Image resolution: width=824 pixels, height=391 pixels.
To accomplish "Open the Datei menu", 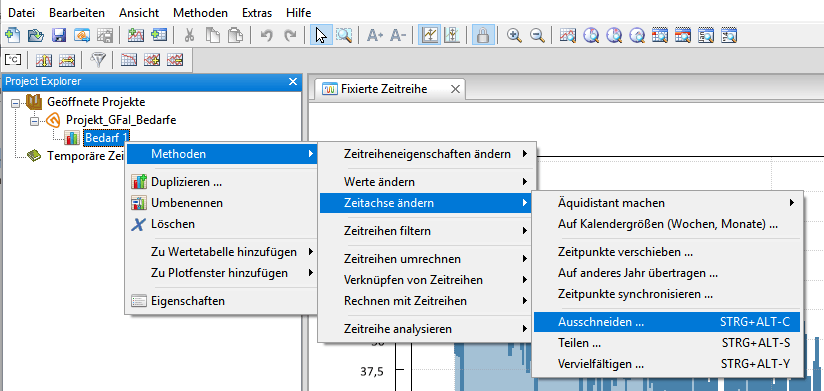I will (22, 13).
